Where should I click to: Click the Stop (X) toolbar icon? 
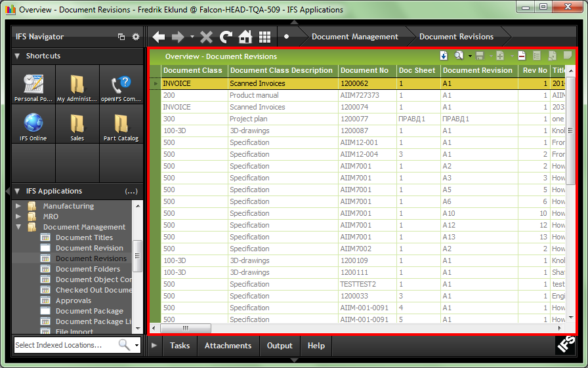pos(206,37)
